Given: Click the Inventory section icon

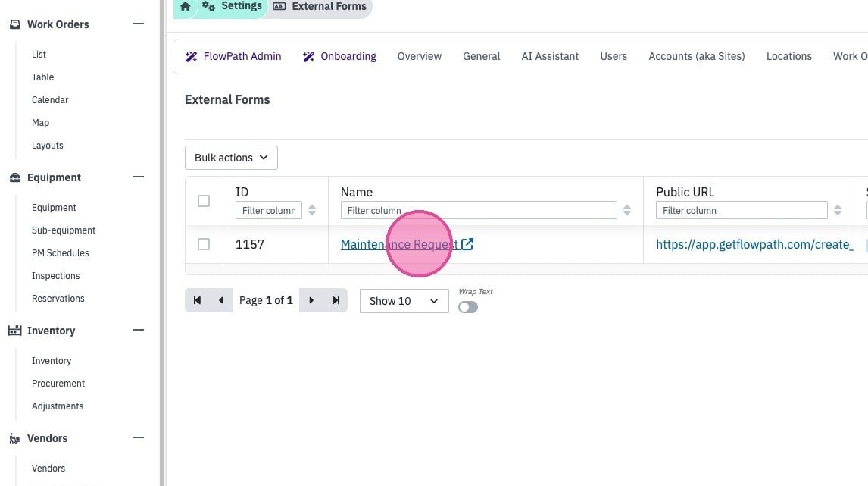Looking at the screenshot, I should pyautogui.click(x=15, y=331).
